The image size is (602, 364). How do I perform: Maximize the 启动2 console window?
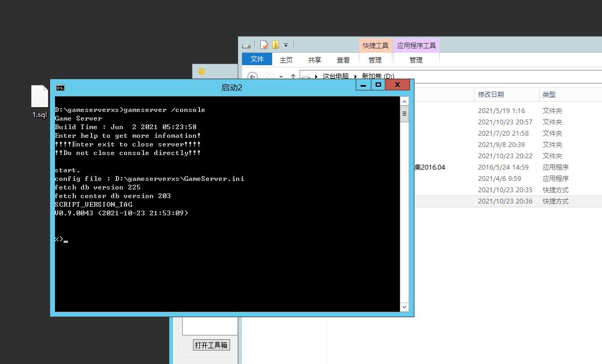click(378, 85)
